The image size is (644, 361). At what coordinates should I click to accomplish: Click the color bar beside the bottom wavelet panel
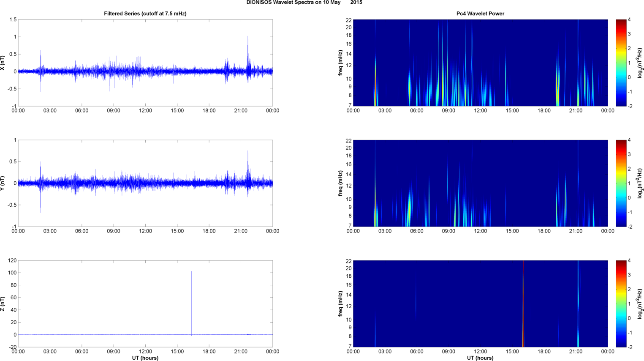pyautogui.click(x=621, y=304)
